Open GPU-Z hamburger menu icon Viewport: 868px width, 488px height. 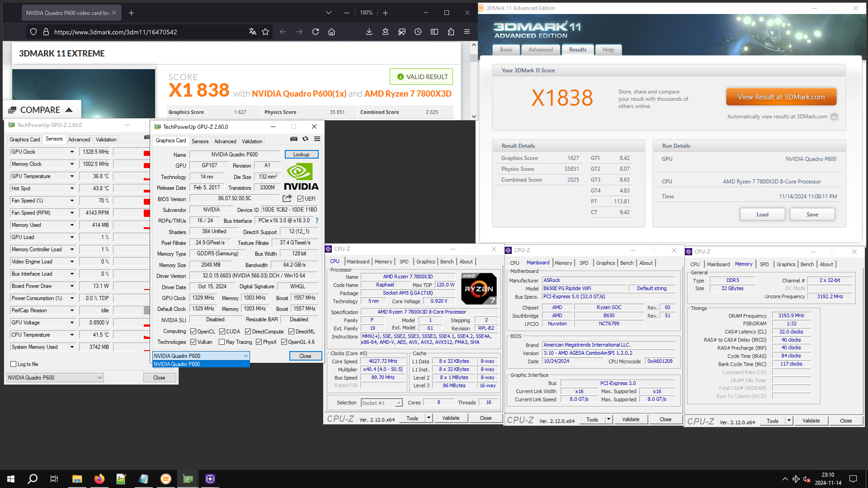(317, 139)
